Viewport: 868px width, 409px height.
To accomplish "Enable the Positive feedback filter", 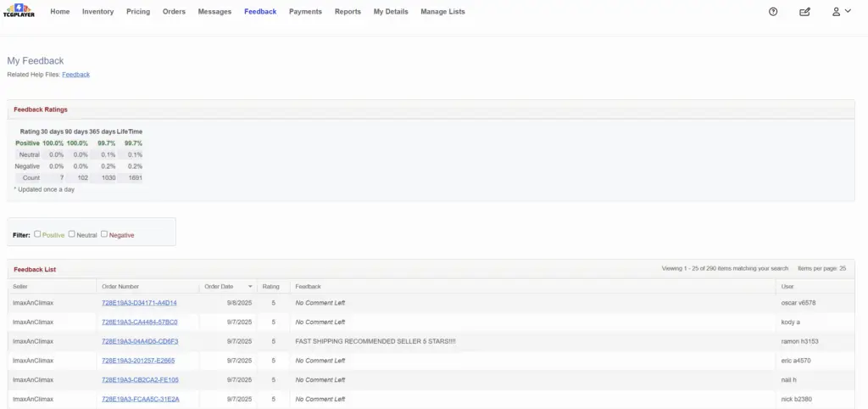I will (x=38, y=234).
